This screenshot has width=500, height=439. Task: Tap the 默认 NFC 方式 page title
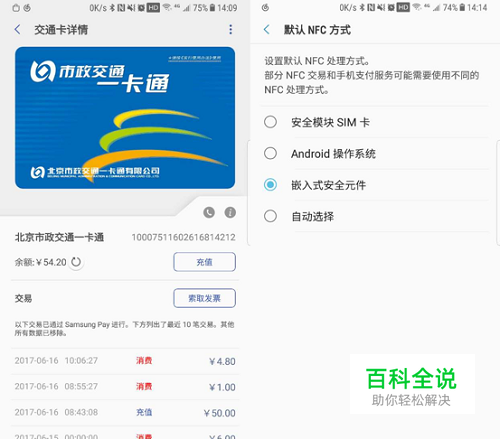tap(317, 30)
